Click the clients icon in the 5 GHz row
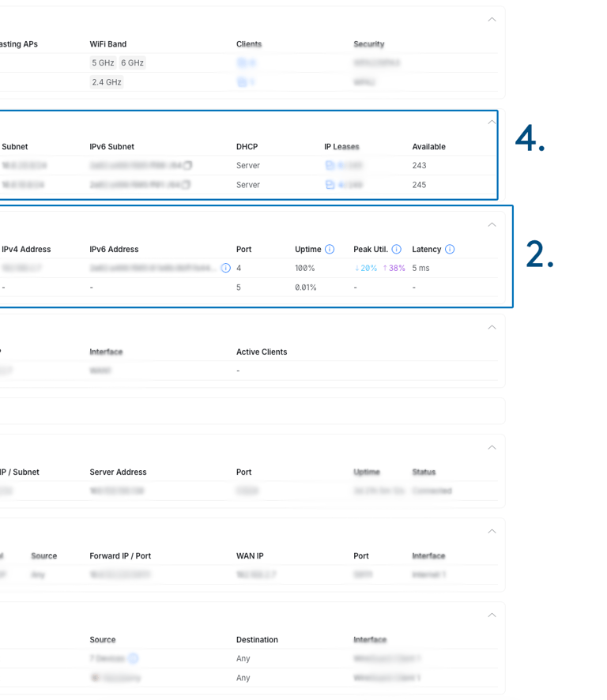Screen dimensions: 607x700 click(x=242, y=62)
